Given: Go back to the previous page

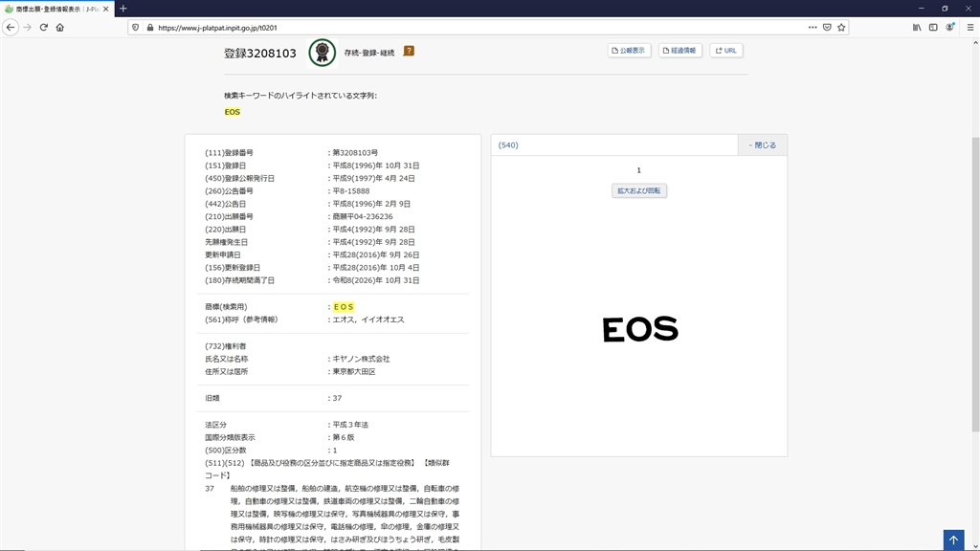Looking at the screenshot, I should click(x=11, y=28).
